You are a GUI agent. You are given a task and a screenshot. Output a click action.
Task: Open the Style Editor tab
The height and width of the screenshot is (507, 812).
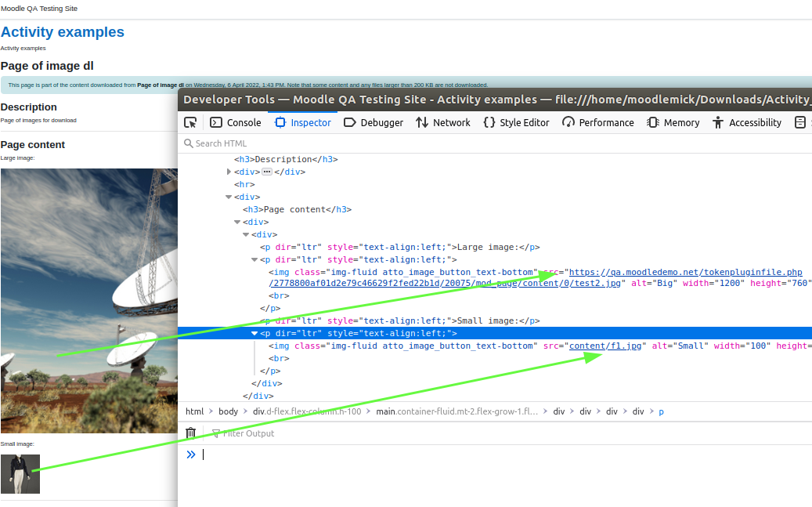point(516,123)
